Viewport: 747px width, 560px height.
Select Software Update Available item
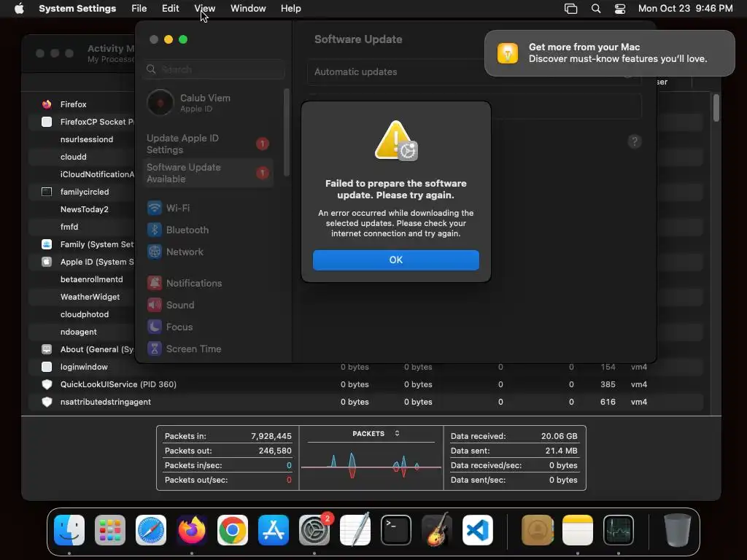(x=208, y=173)
